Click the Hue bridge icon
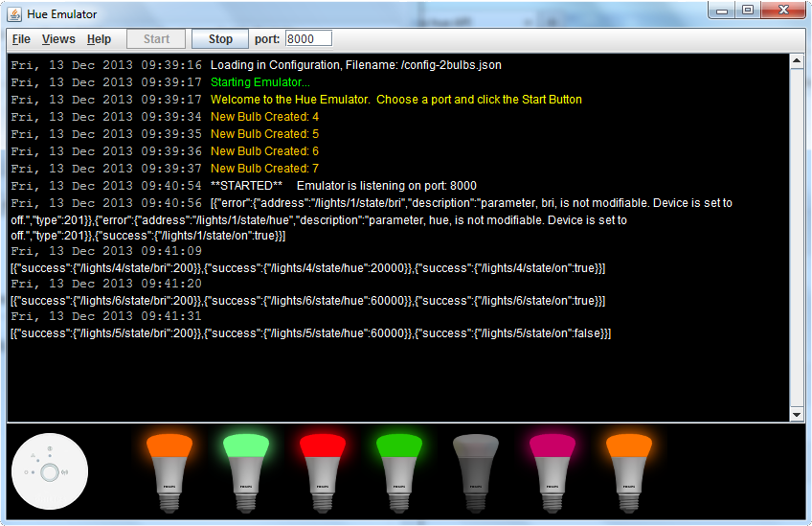The height and width of the screenshot is (526, 812). tap(50, 471)
